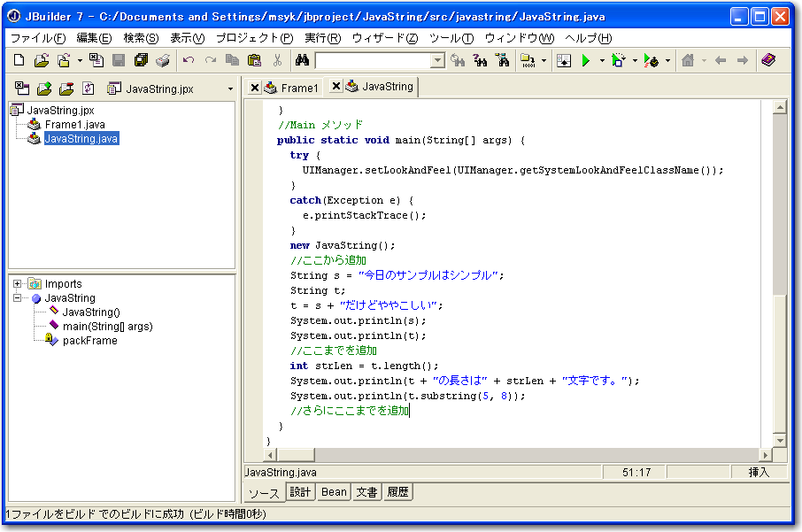Click the editor vertical scrollbar down arrow

(780, 440)
